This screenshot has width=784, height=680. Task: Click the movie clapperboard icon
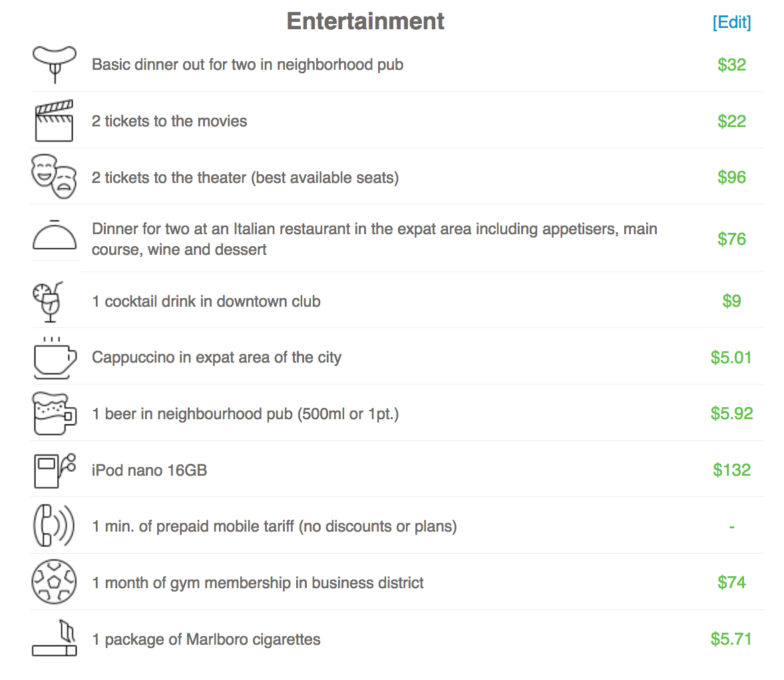54,120
